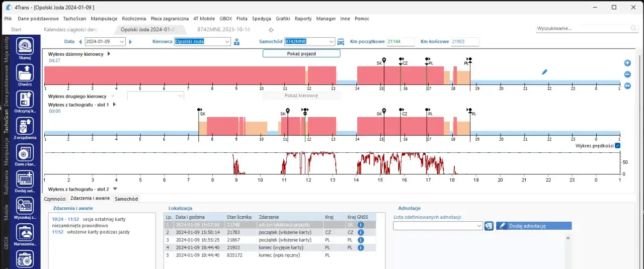The image size is (644, 269).
Task: Uncheck the Wykres prędkości checkbox
Action: click(x=617, y=146)
